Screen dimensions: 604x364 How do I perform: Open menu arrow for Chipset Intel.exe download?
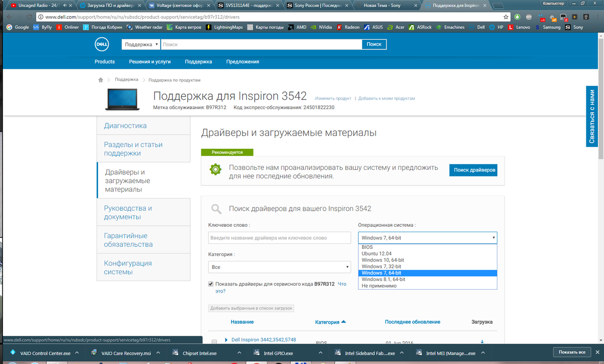(240, 353)
